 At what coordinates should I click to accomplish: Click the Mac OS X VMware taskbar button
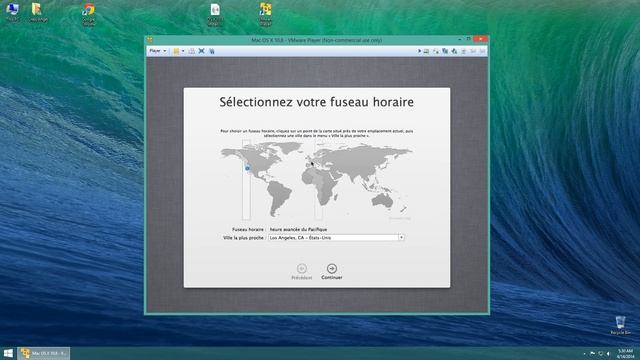44,353
